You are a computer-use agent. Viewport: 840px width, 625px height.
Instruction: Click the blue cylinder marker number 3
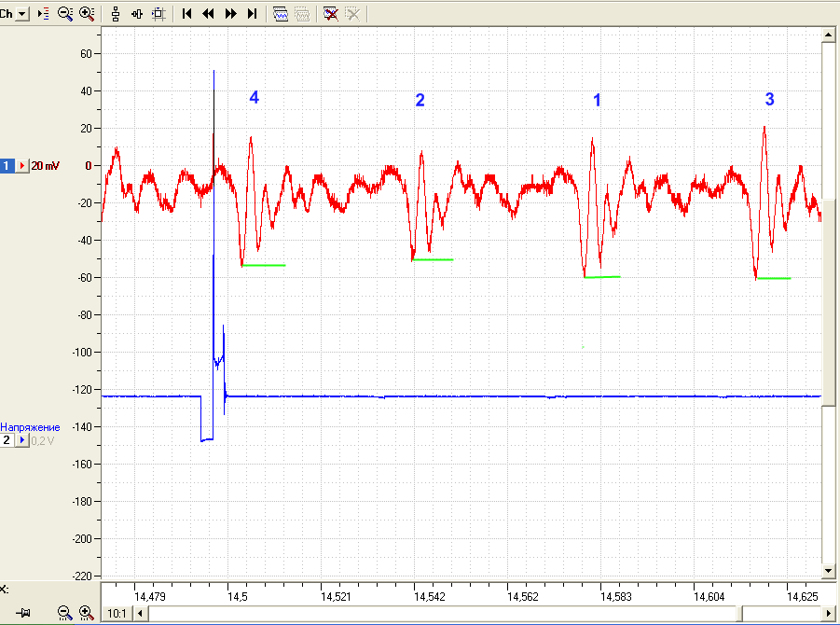(x=769, y=99)
